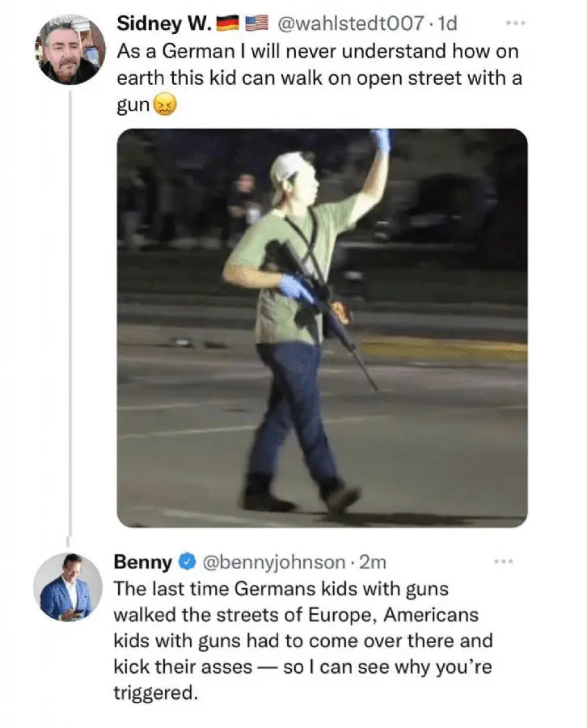
Task: Click Benny's blue verified badge
Action: [188, 561]
